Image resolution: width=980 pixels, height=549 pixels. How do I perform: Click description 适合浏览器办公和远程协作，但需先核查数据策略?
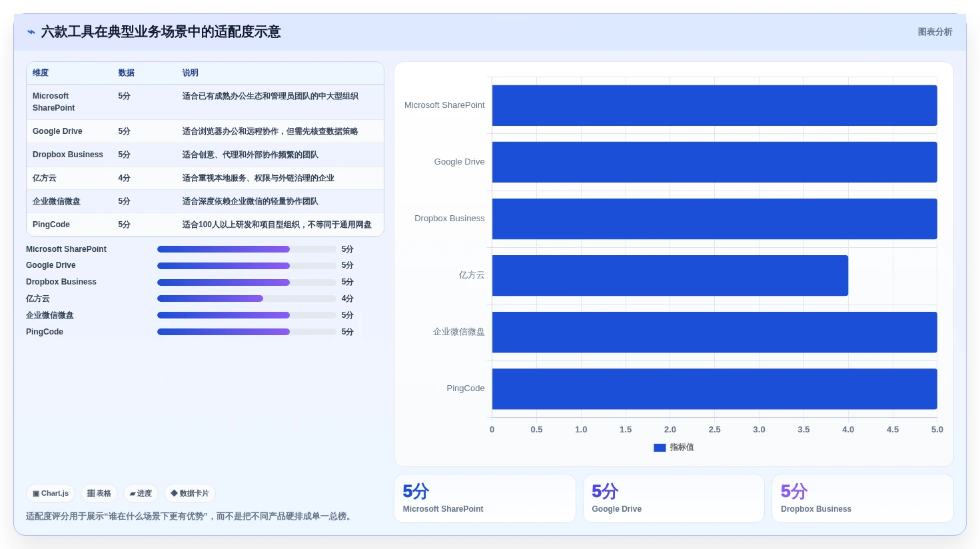click(x=270, y=131)
